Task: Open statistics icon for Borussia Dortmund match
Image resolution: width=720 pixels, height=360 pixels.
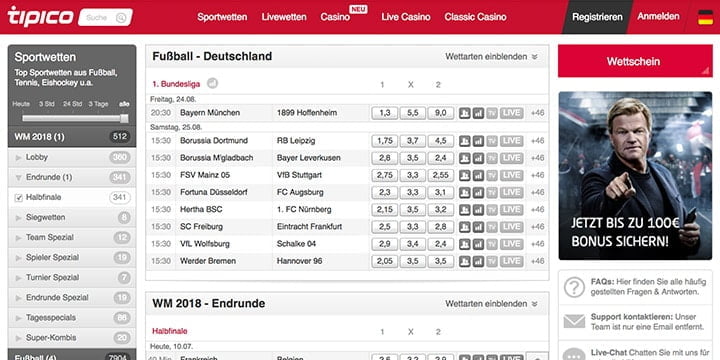Action: (x=478, y=141)
